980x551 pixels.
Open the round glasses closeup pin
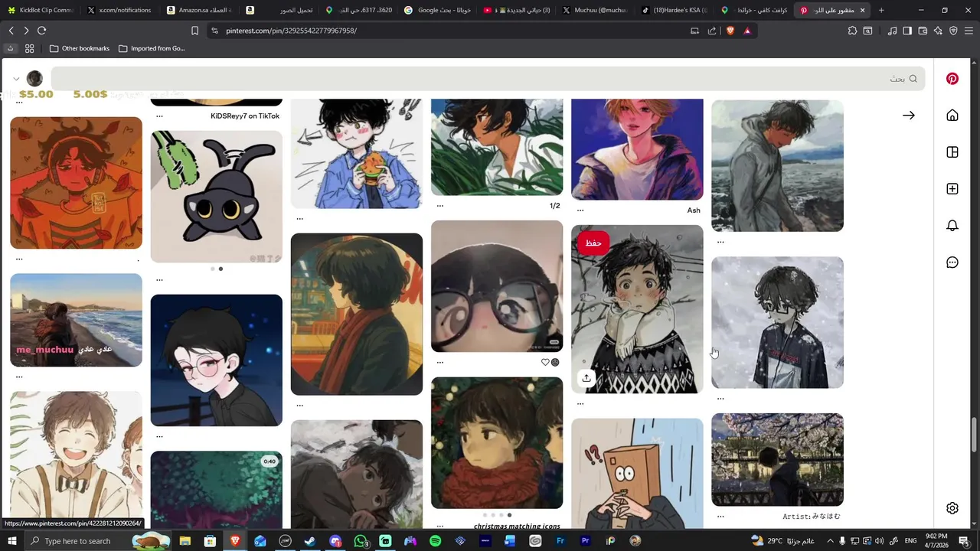[497, 286]
